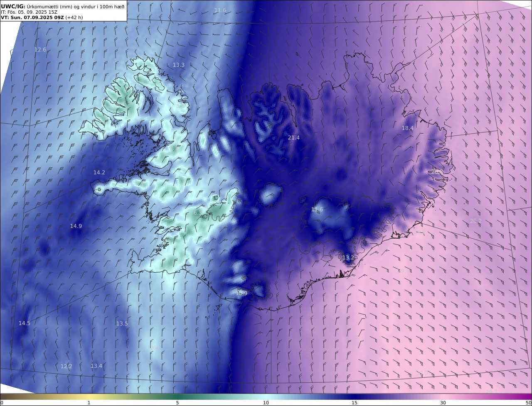Click the '13.2' value label

click(348, 258)
